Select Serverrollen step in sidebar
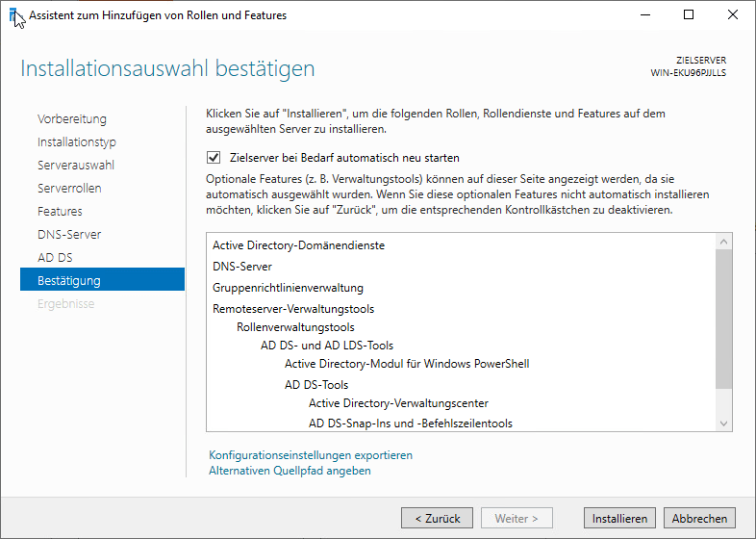756x539 pixels. [69, 189]
